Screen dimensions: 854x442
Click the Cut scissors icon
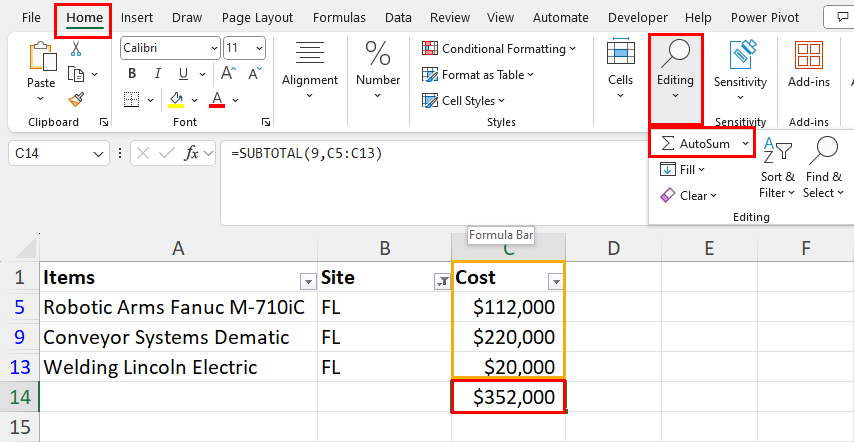pos(76,48)
